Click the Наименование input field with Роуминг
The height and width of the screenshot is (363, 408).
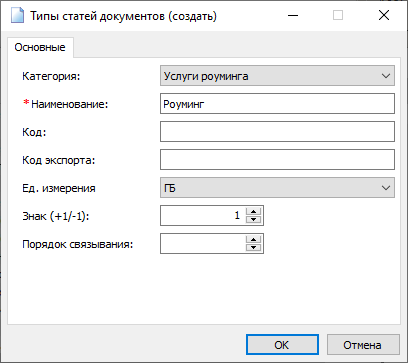pos(277,104)
